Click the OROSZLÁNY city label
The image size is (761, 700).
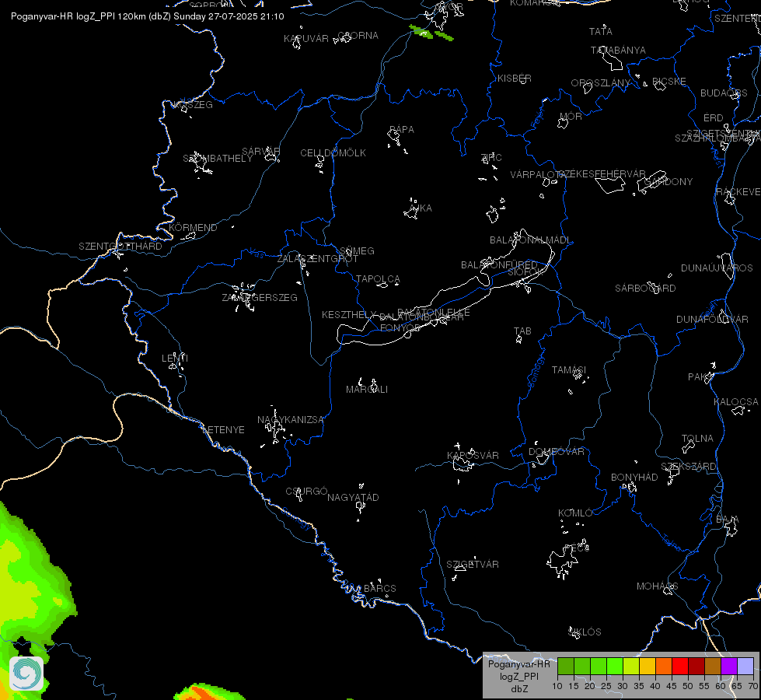[x=600, y=83]
